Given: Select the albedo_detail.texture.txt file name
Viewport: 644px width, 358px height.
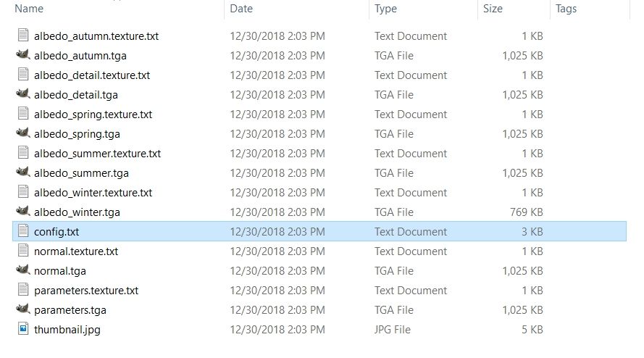Looking at the screenshot, I should coord(92,75).
